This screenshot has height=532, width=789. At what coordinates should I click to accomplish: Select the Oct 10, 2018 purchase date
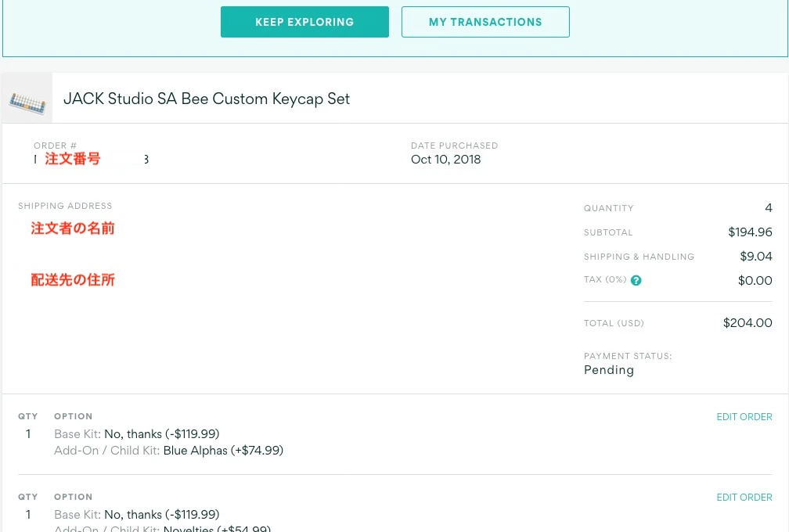click(445, 160)
